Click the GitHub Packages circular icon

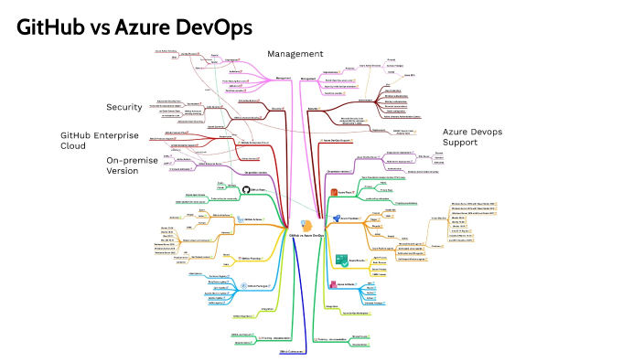point(243,285)
